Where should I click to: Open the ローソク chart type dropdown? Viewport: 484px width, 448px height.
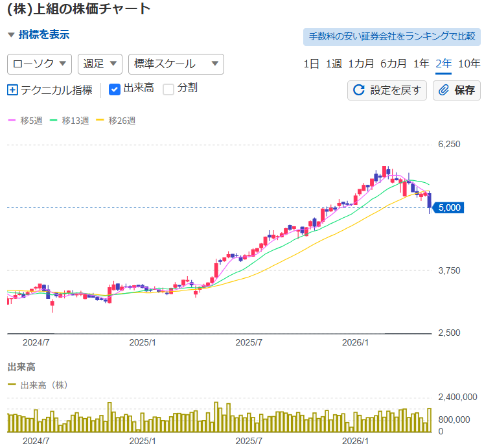click(x=40, y=64)
